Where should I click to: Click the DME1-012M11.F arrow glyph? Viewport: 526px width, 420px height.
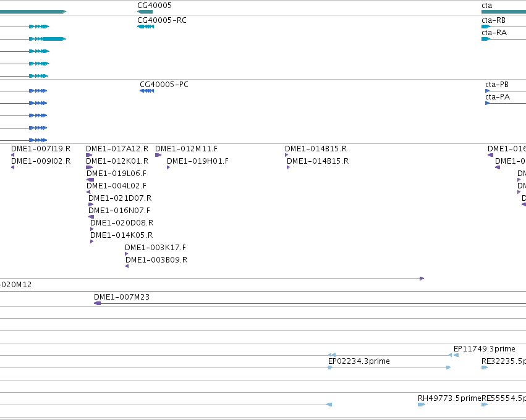pos(158,155)
